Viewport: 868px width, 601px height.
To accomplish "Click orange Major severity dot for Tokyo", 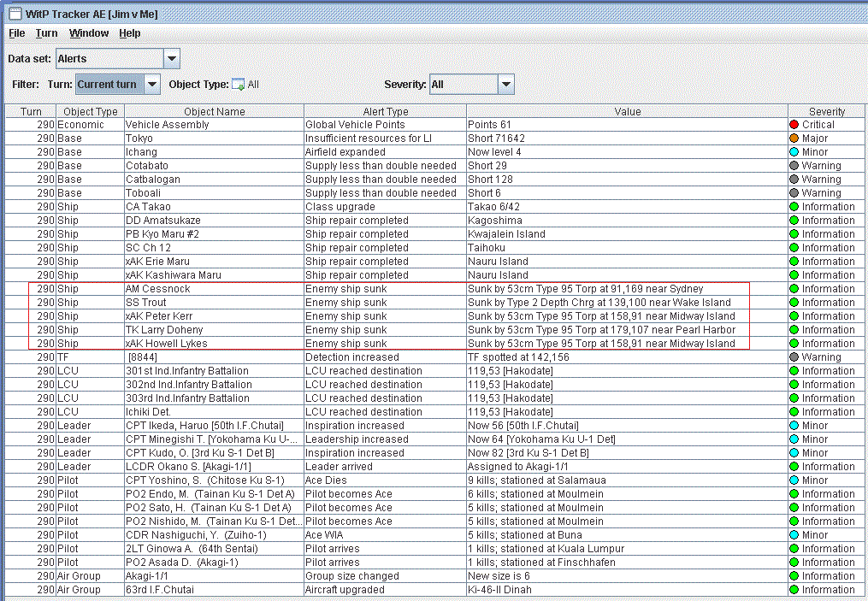I will coord(794,138).
